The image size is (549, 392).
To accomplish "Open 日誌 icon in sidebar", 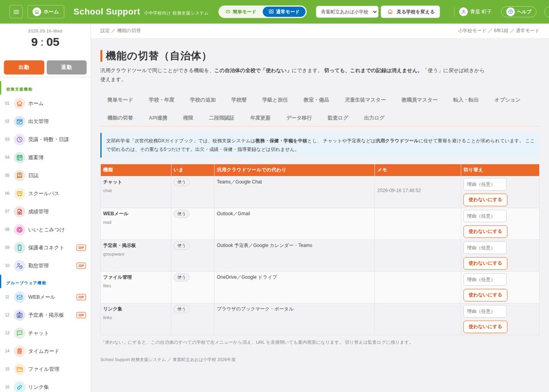I will coord(20,175).
